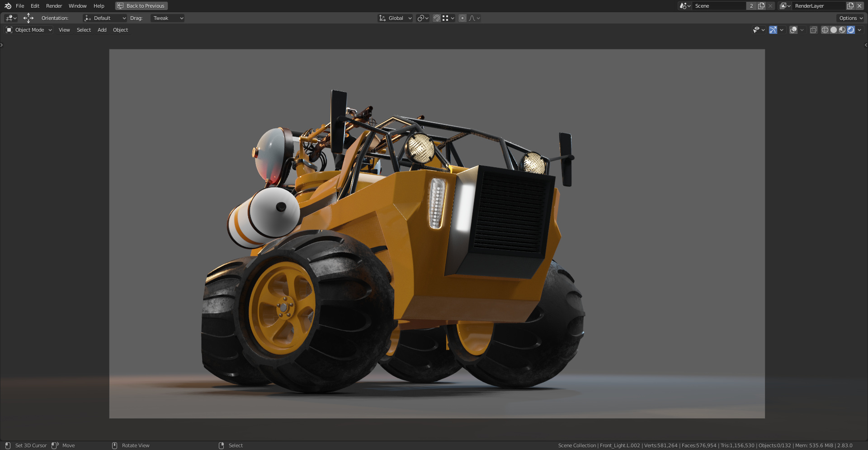This screenshot has width=868, height=450.
Task: Open the Object Mode dropdown
Action: (x=29, y=30)
